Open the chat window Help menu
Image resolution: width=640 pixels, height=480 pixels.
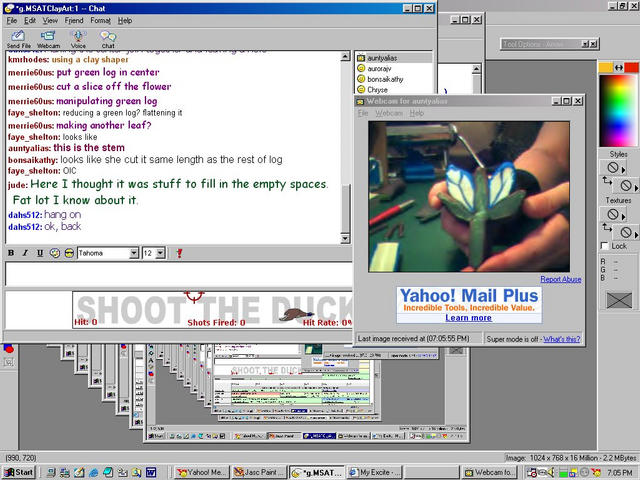pos(125,20)
